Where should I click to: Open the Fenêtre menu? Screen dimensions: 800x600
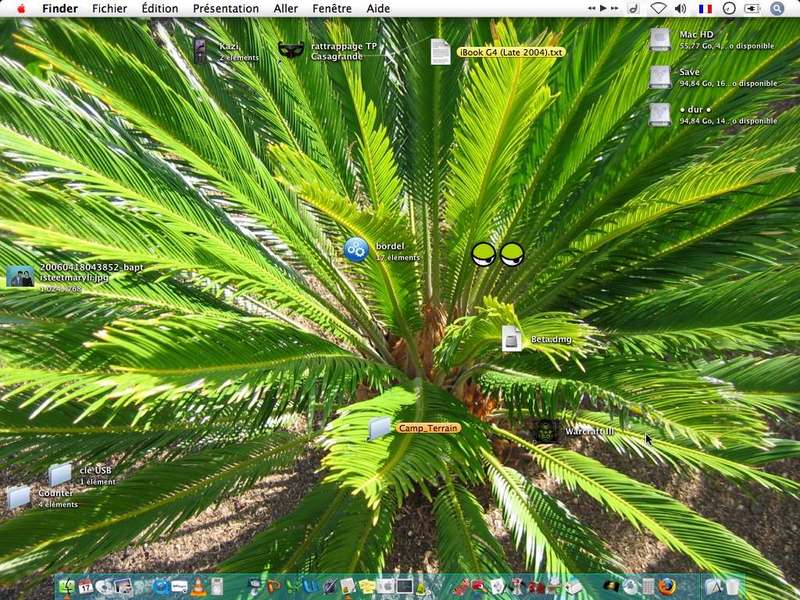[332, 9]
